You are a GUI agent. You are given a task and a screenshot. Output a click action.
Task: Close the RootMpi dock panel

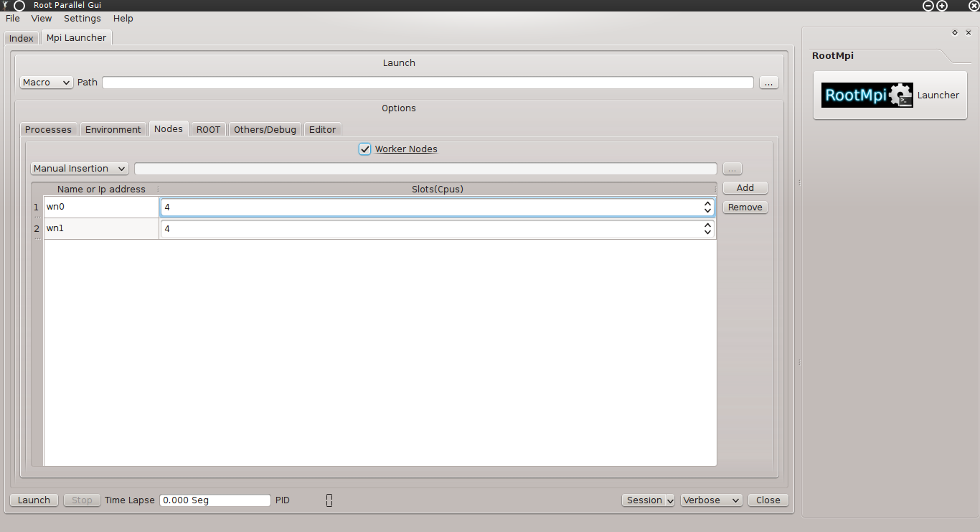pyautogui.click(x=968, y=33)
